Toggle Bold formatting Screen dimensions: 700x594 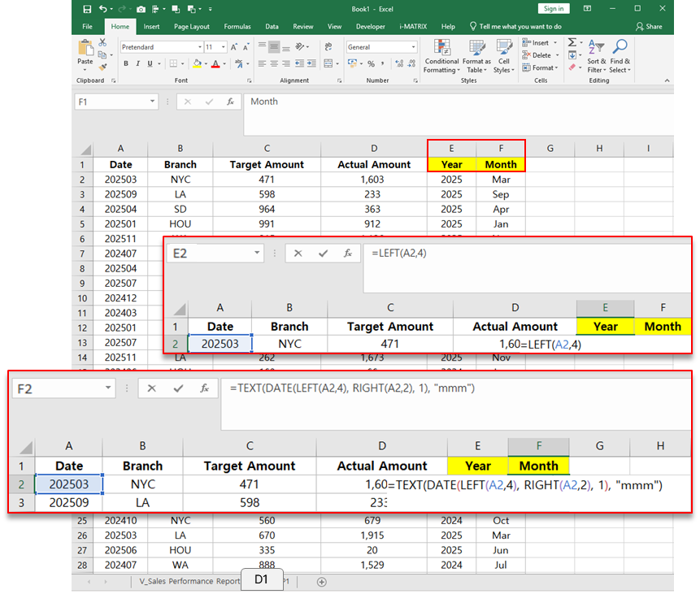tap(124, 63)
